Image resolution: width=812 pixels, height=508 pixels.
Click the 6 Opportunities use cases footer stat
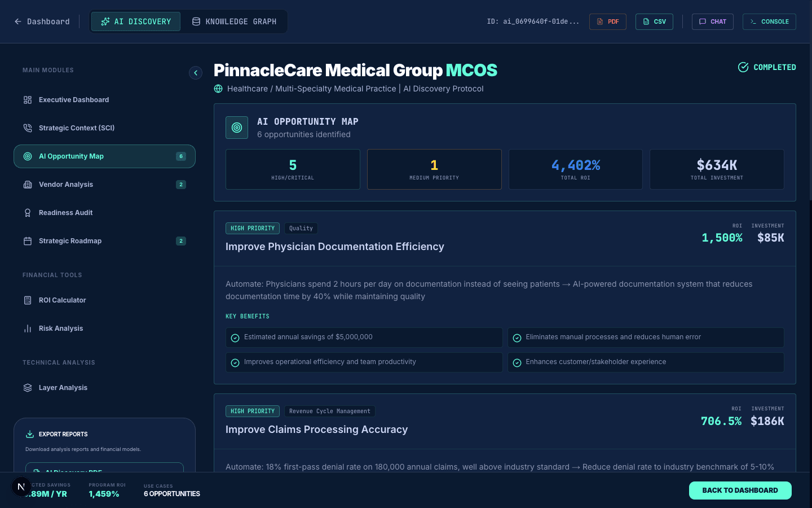pyautogui.click(x=172, y=494)
